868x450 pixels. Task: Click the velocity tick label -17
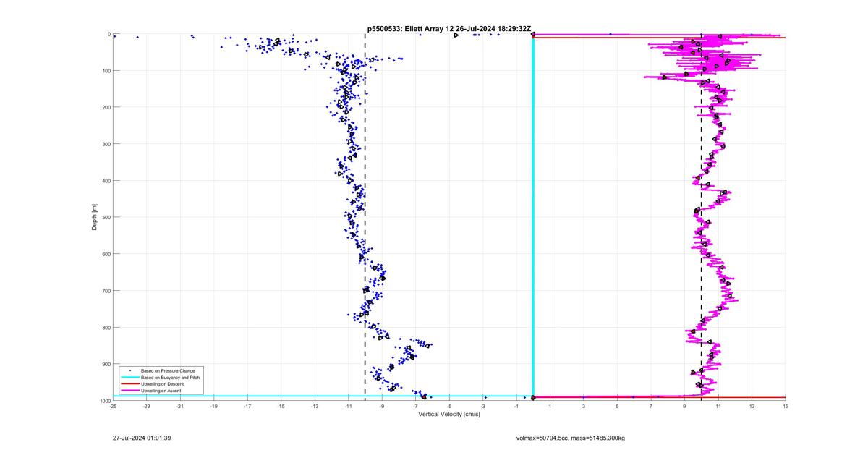247,407
